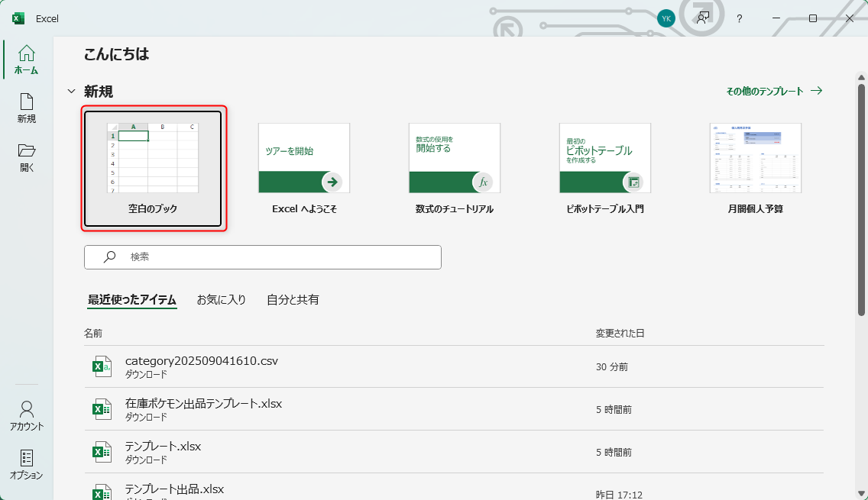This screenshot has width=868, height=500.
Task: Select the Open (開く) folder icon
Action: click(x=27, y=157)
